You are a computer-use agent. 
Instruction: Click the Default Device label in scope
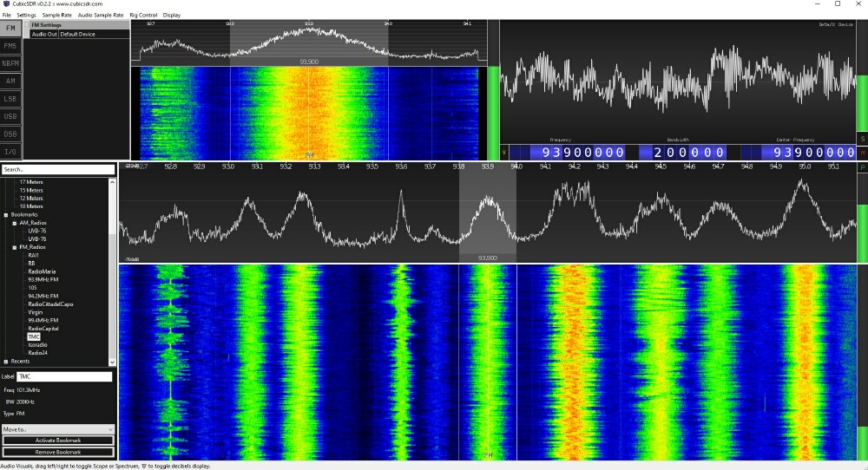click(x=836, y=24)
